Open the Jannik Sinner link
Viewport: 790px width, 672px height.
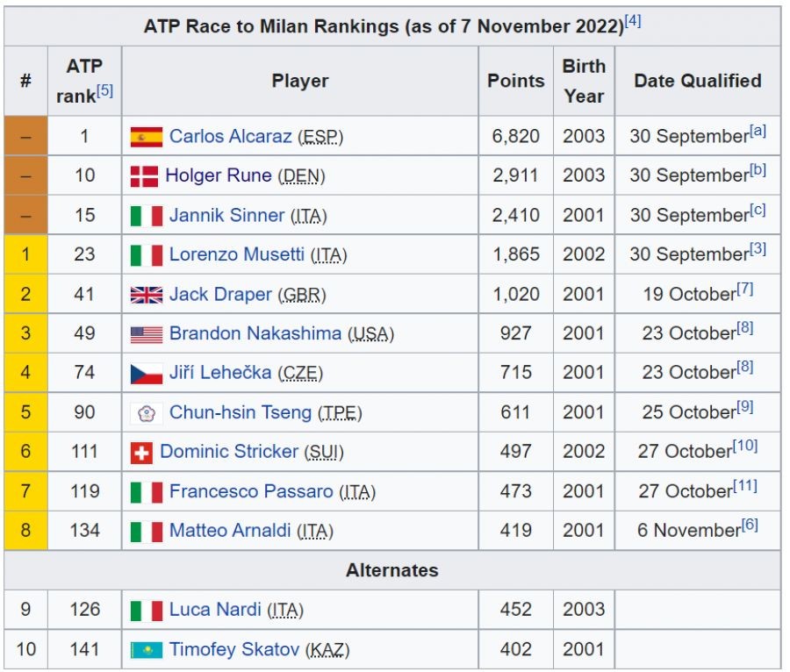226,215
